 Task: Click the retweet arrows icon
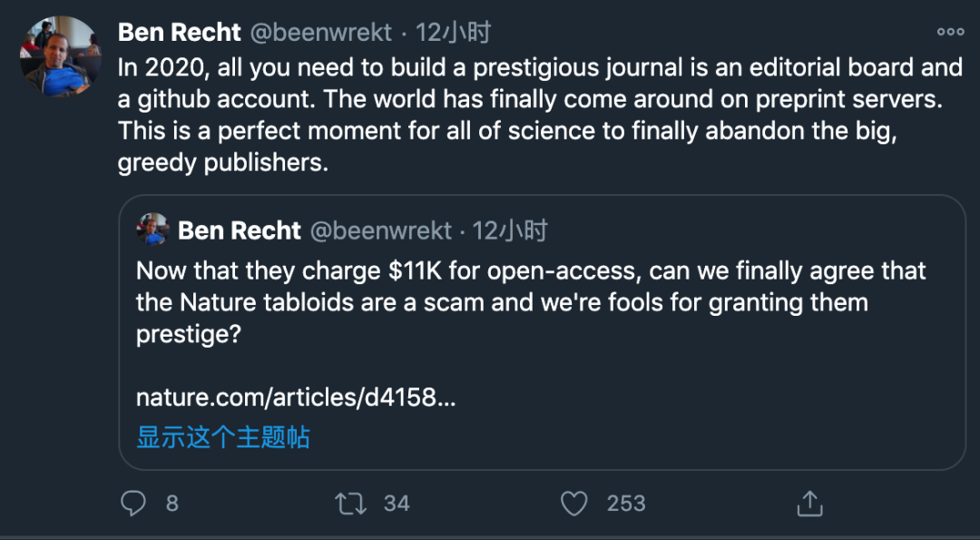tap(349, 503)
